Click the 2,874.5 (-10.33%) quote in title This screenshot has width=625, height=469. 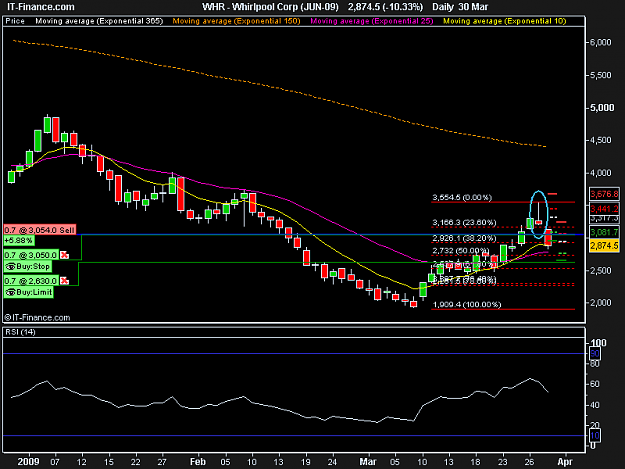coord(385,7)
